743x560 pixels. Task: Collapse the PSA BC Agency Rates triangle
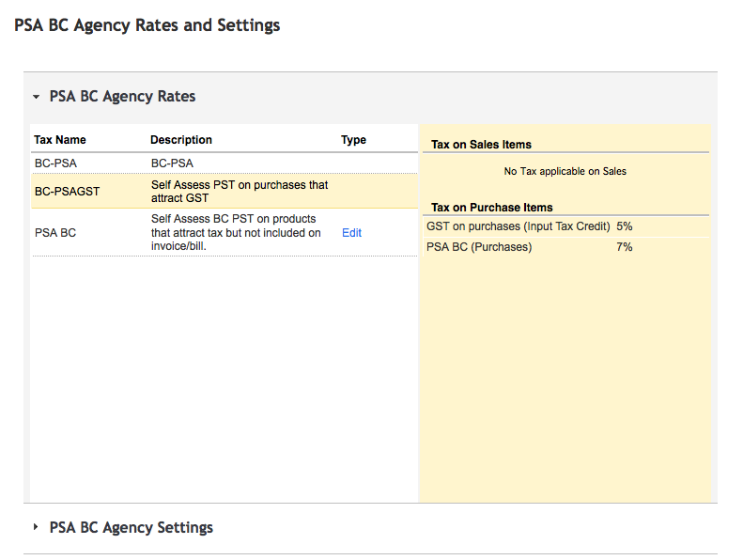pyautogui.click(x=36, y=97)
